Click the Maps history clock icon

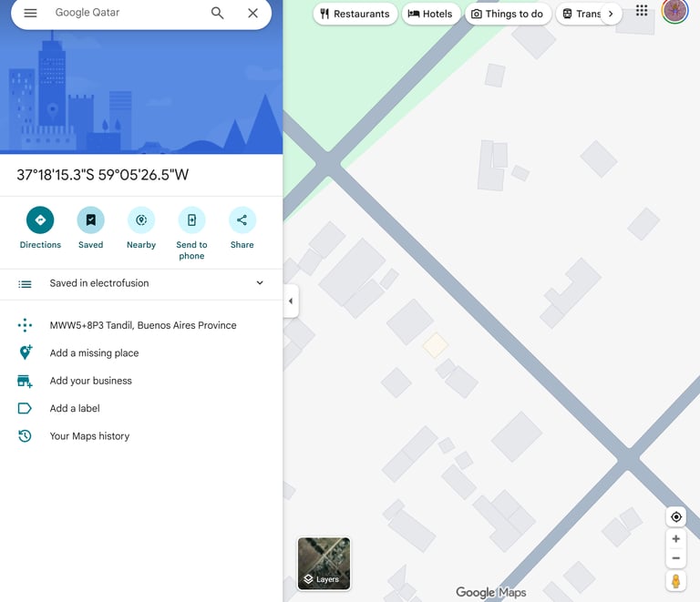click(25, 435)
